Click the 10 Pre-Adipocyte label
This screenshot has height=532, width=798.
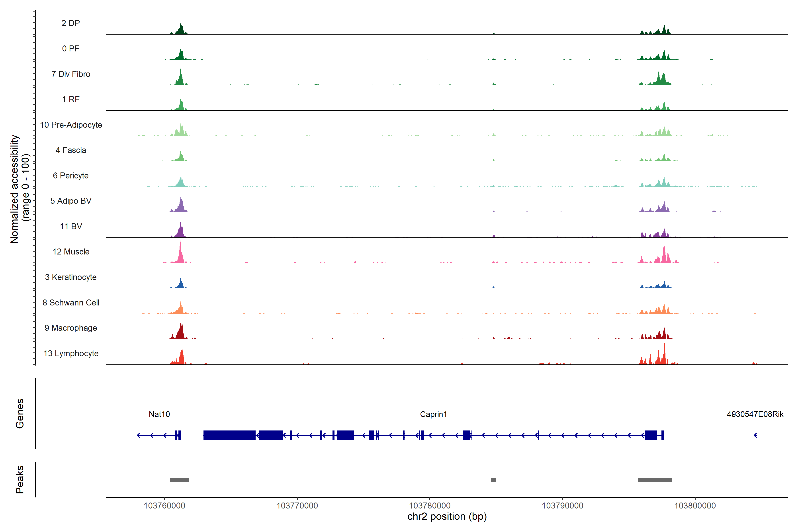pos(71,125)
